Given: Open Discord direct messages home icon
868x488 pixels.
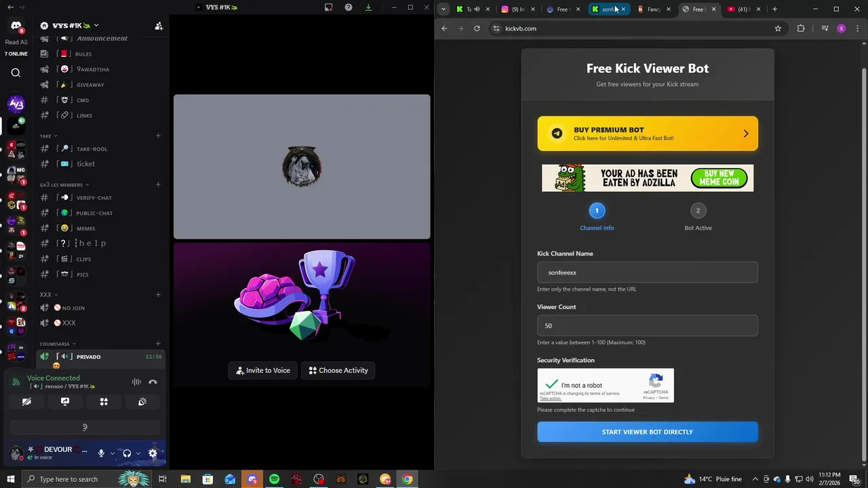Looking at the screenshot, I should pyautogui.click(x=16, y=26).
